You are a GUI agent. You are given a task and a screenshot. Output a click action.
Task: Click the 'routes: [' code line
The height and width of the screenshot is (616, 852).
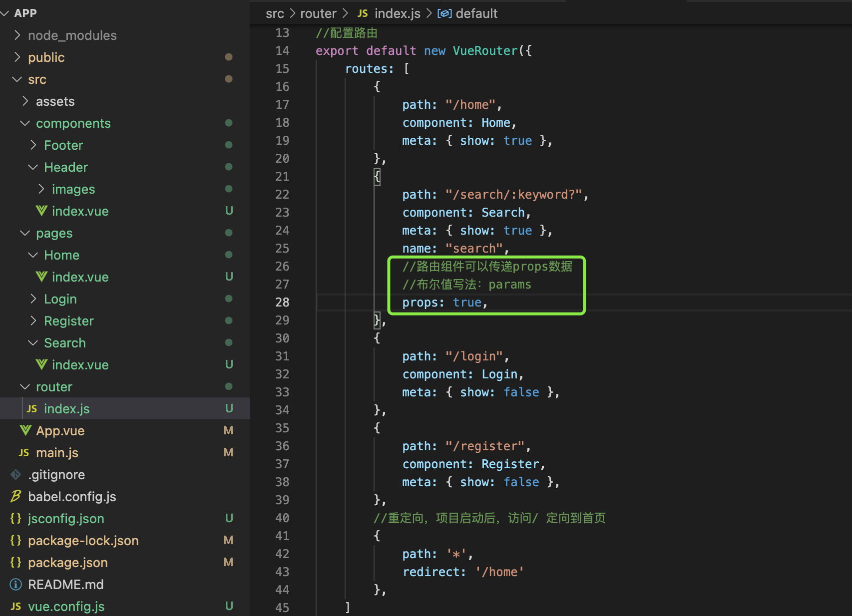click(378, 69)
